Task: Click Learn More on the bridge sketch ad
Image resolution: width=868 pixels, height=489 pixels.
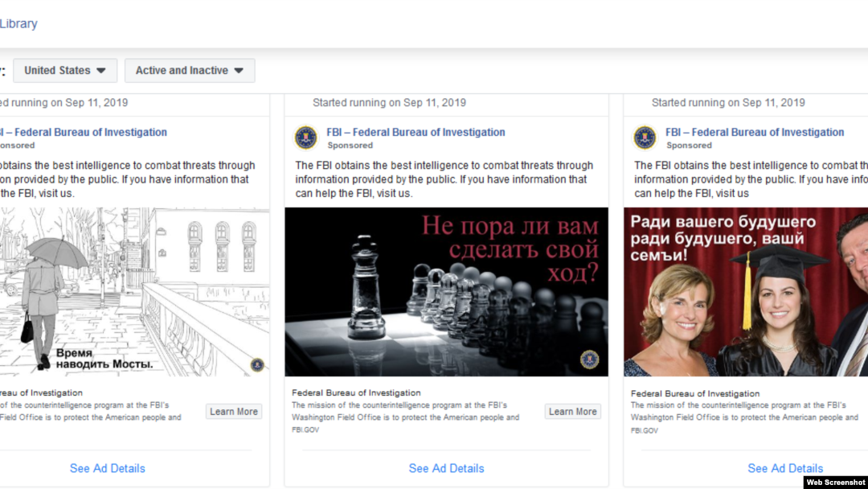Action: click(x=234, y=412)
